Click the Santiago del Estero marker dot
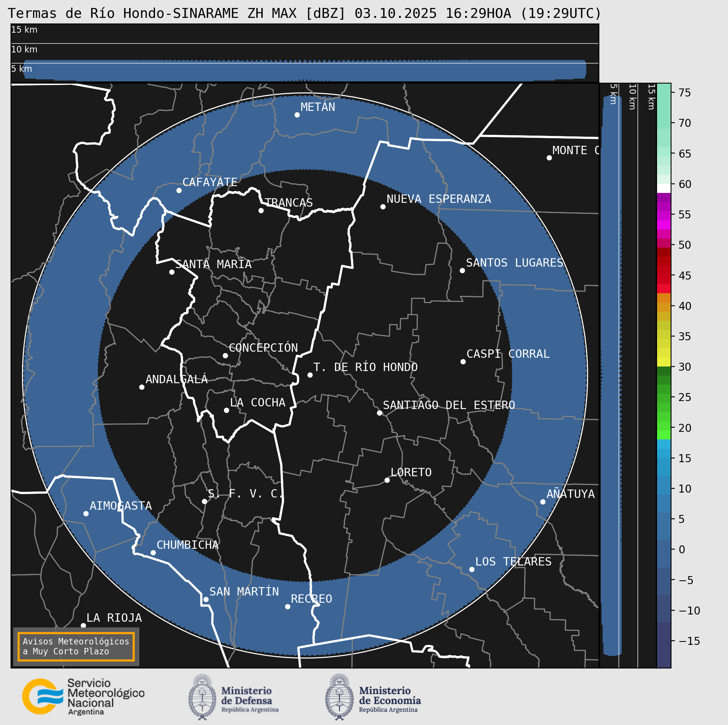The width and height of the screenshot is (728, 725). [379, 413]
